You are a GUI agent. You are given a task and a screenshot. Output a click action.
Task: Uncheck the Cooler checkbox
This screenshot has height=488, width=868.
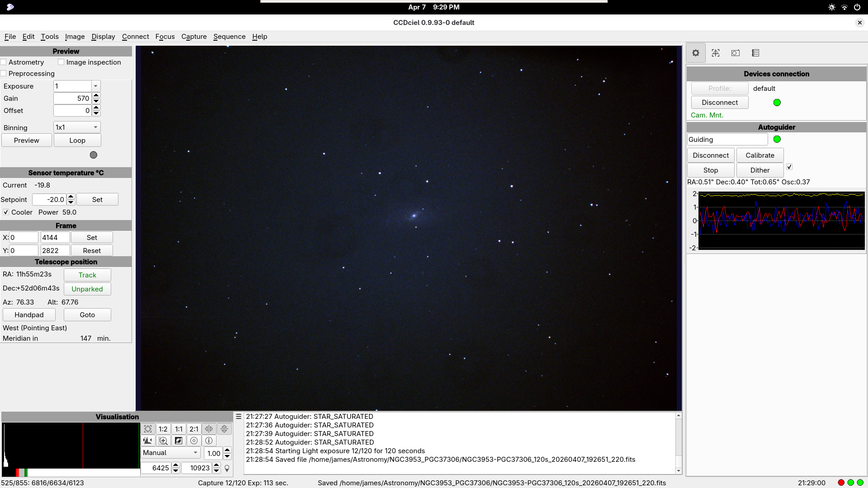6,212
